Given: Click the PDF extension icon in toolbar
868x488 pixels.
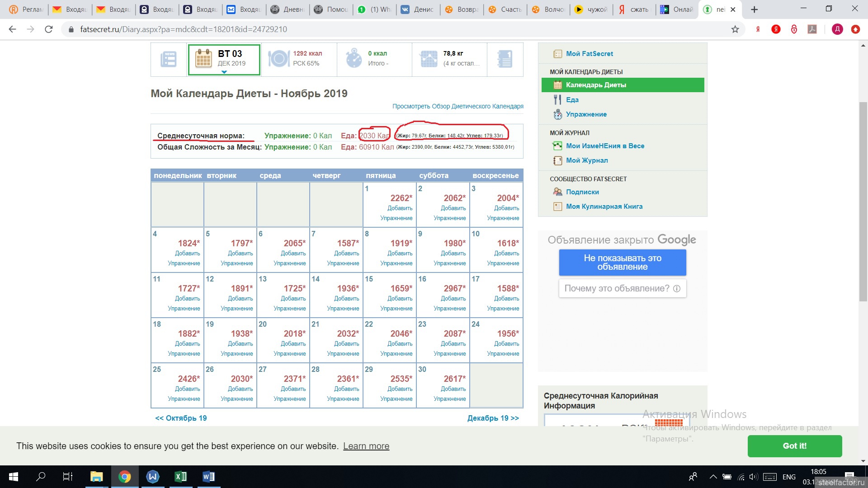Looking at the screenshot, I should [x=812, y=29].
